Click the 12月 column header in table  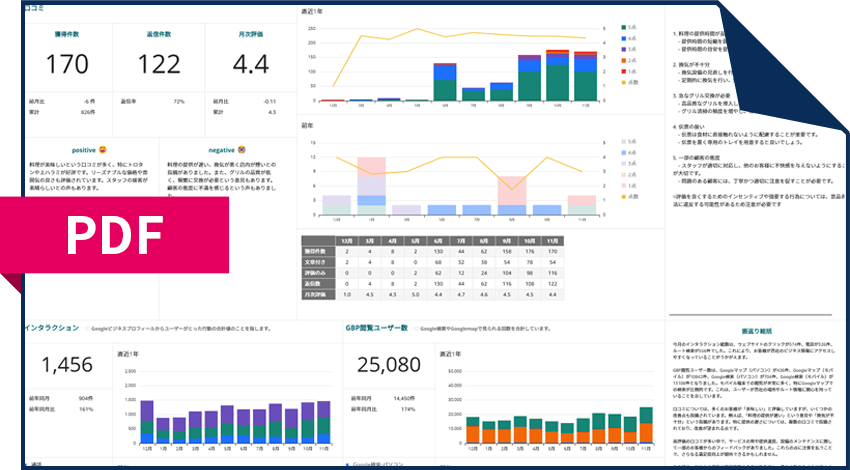tap(347, 242)
